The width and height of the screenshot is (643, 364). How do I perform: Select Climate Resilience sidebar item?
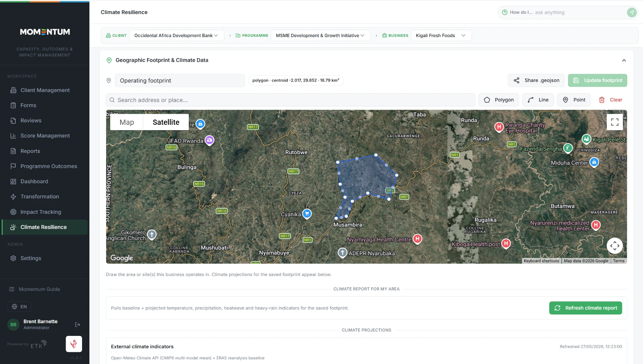[x=45, y=227]
